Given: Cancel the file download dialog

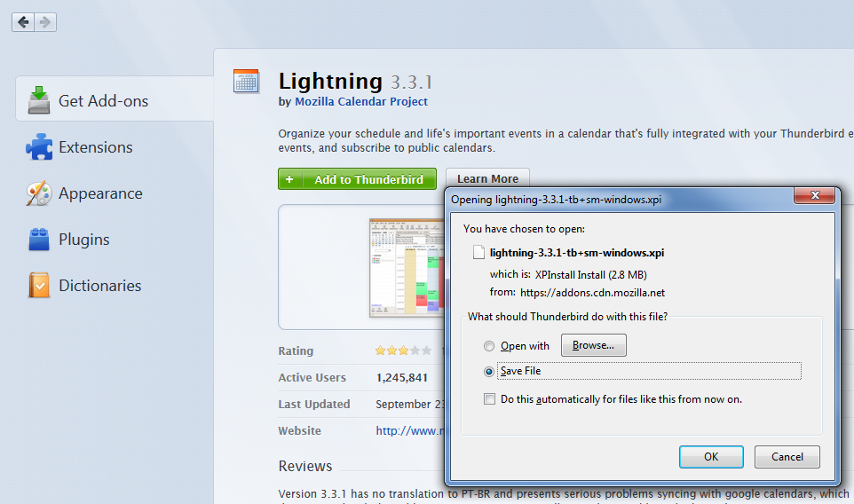Looking at the screenshot, I should point(787,457).
